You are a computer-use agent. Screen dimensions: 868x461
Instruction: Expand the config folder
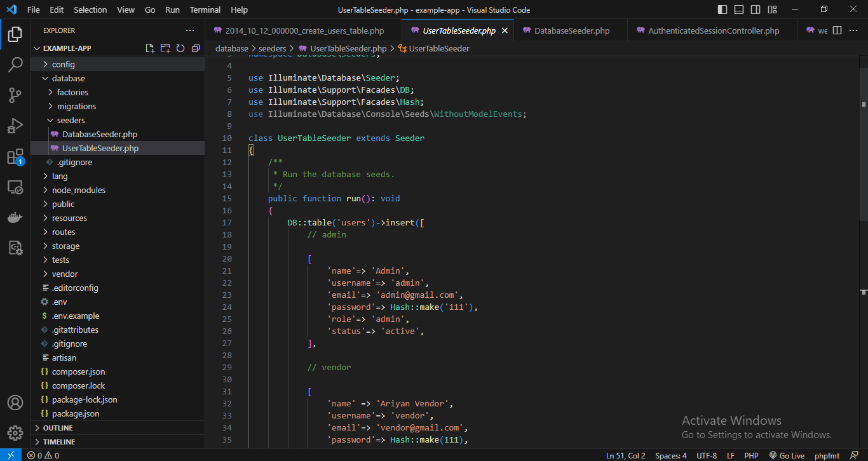click(63, 64)
